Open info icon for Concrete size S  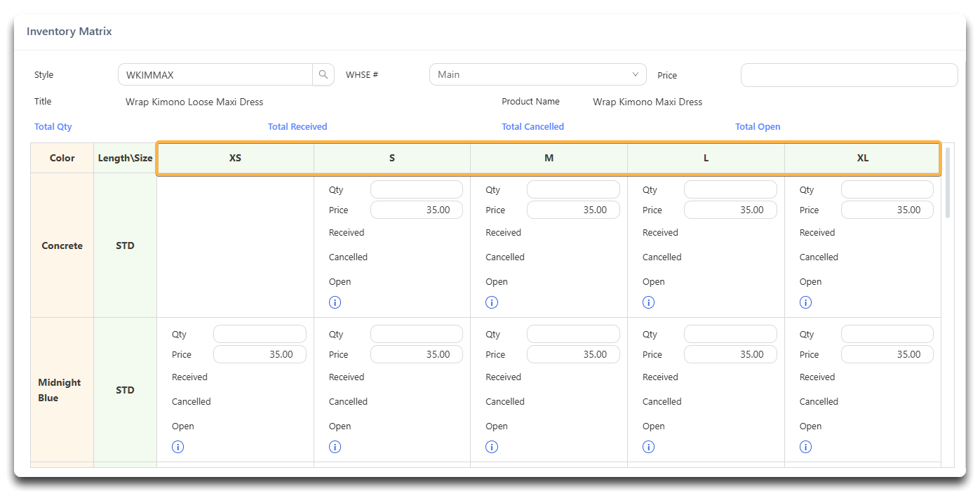click(x=335, y=302)
